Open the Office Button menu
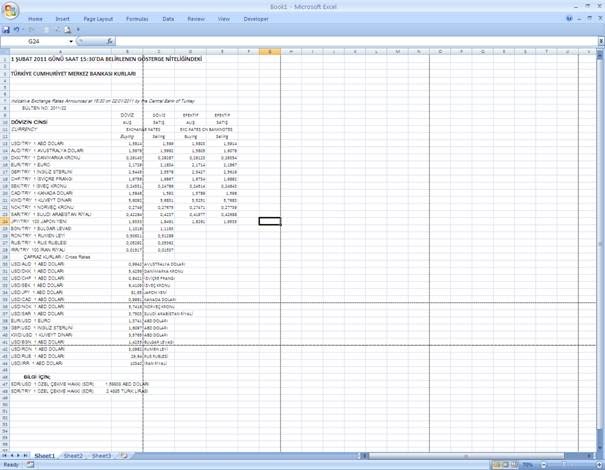 click(x=10, y=10)
